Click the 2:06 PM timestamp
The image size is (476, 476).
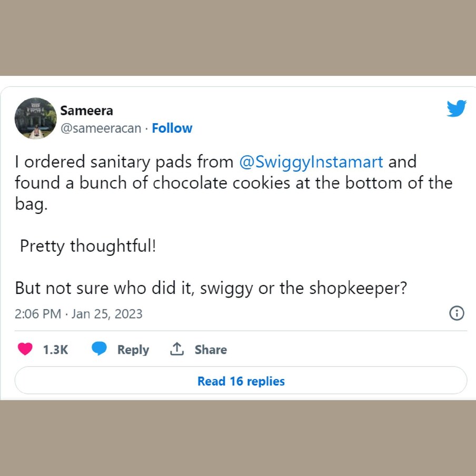coord(38,314)
